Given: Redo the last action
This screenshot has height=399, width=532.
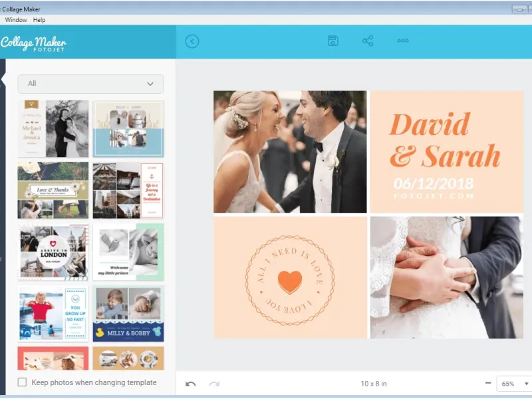Looking at the screenshot, I should coord(214,384).
